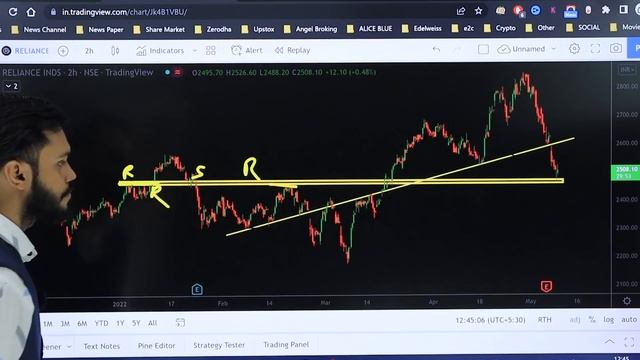Click the green 2508.10 price label
640x360 pixels.
[626, 172]
